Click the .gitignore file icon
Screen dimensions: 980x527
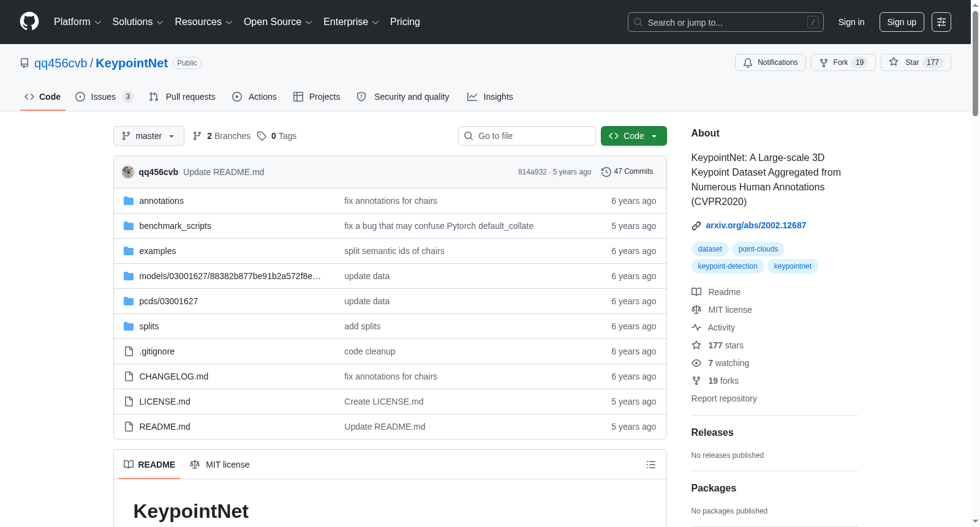click(129, 351)
